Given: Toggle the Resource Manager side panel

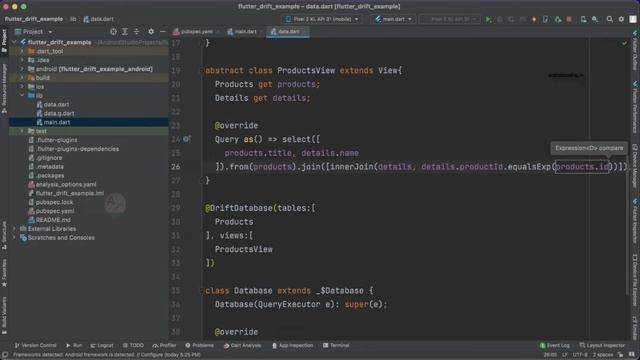Looking at the screenshot, I should point(4,89).
